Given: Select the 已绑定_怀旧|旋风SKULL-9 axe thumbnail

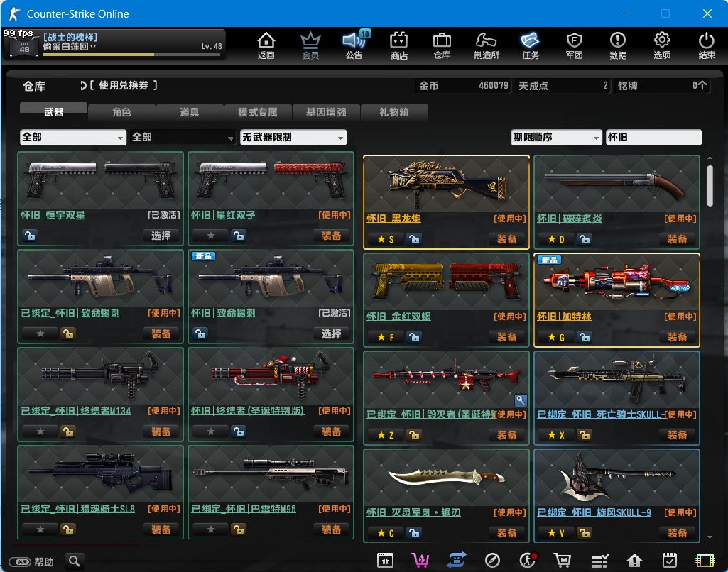Looking at the screenshot, I should 616,478.
